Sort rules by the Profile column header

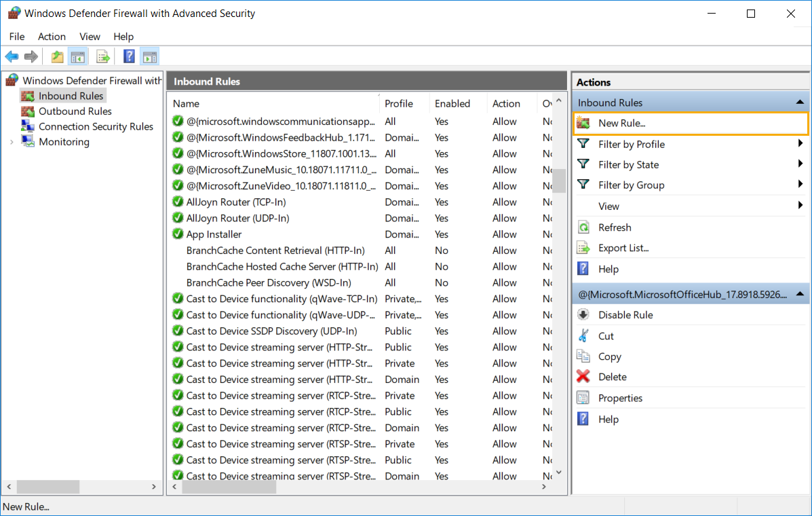[405, 104]
